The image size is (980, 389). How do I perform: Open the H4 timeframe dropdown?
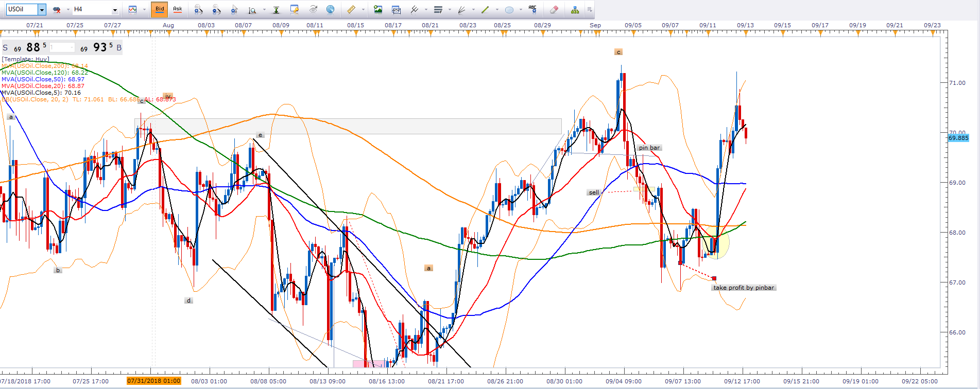(x=115, y=9)
